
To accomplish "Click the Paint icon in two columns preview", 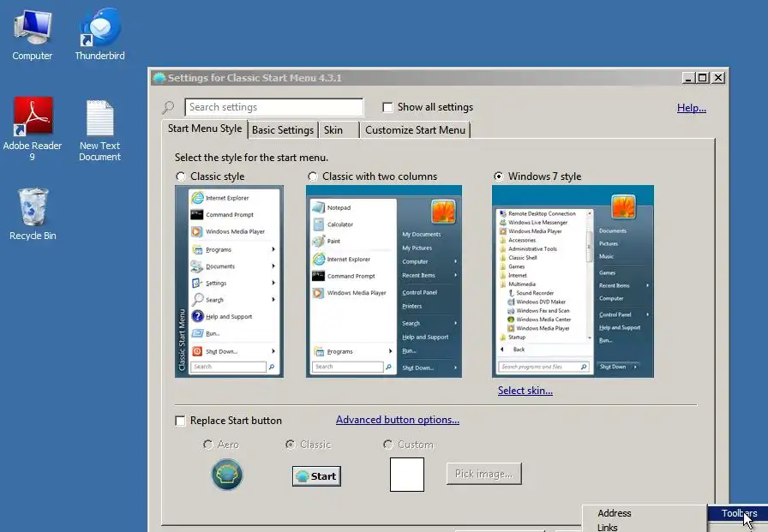I will [318, 241].
